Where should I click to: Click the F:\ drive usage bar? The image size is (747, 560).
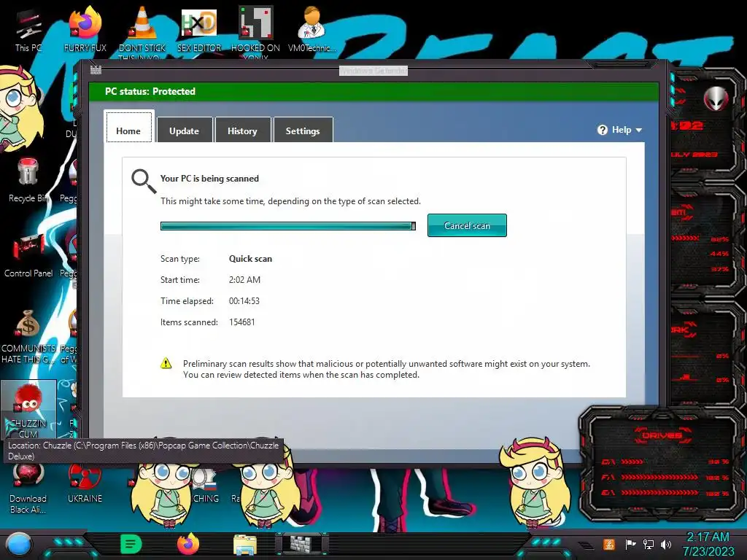(x=659, y=477)
